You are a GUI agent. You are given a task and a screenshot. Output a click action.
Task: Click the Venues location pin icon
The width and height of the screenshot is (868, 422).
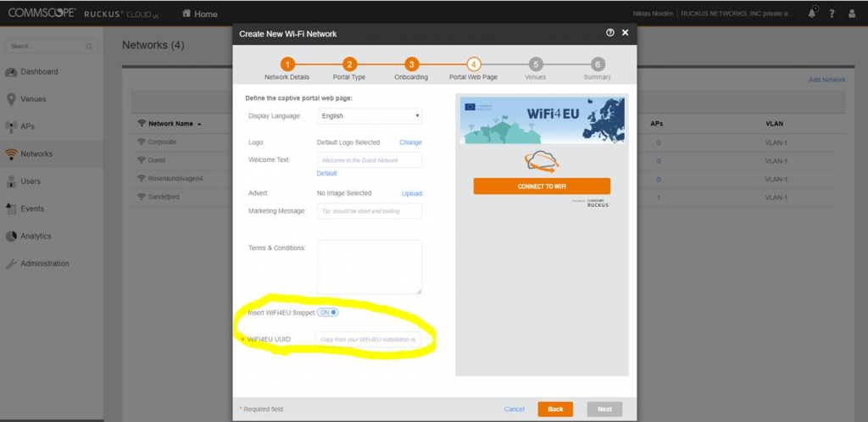click(11, 99)
